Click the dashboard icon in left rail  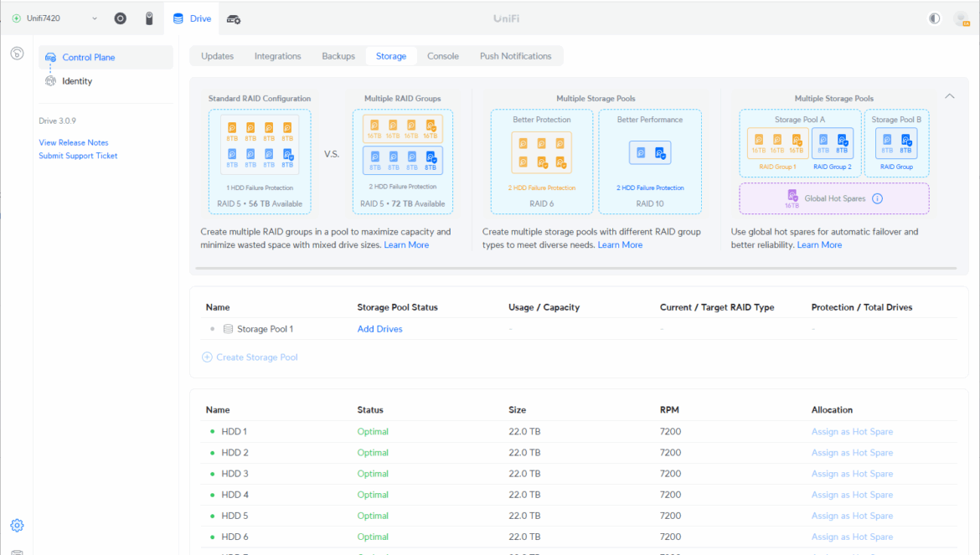[17, 54]
